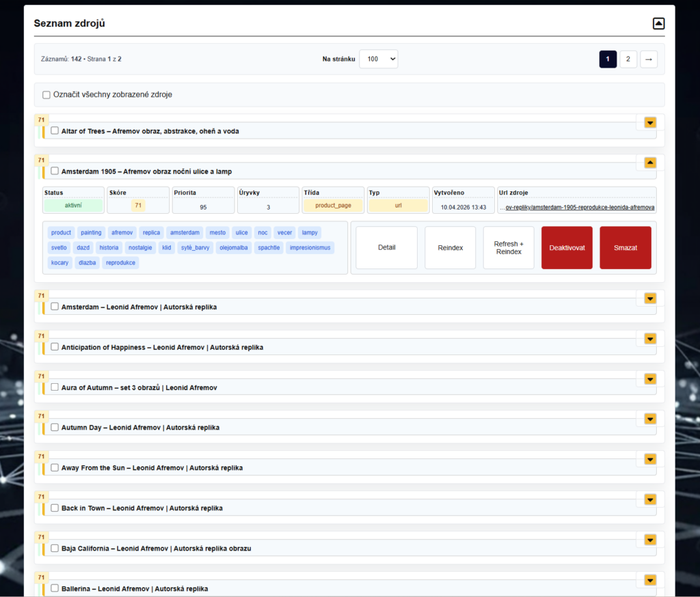Expand the Ballerina row arrow
Screen dimensions: 700x597
[650, 580]
